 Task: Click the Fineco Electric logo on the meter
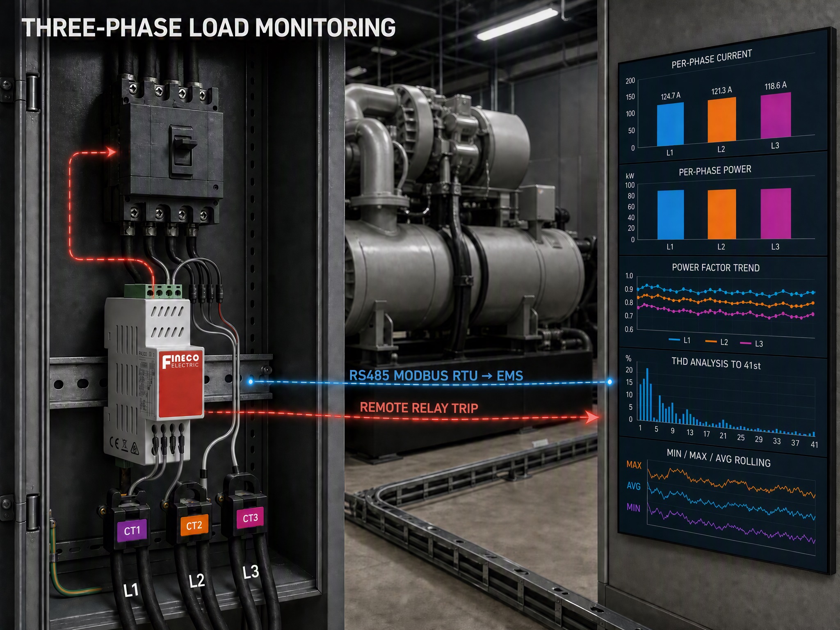click(x=180, y=361)
